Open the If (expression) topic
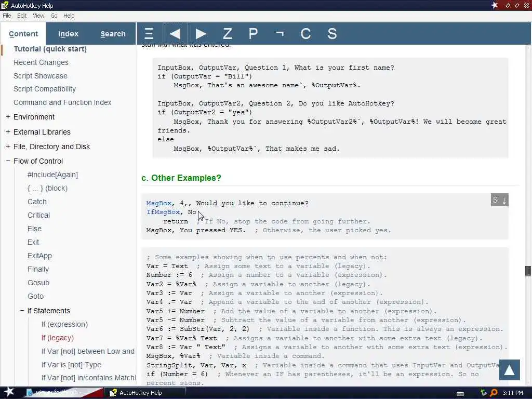Viewport: 532px width, 399px height. coord(64,324)
